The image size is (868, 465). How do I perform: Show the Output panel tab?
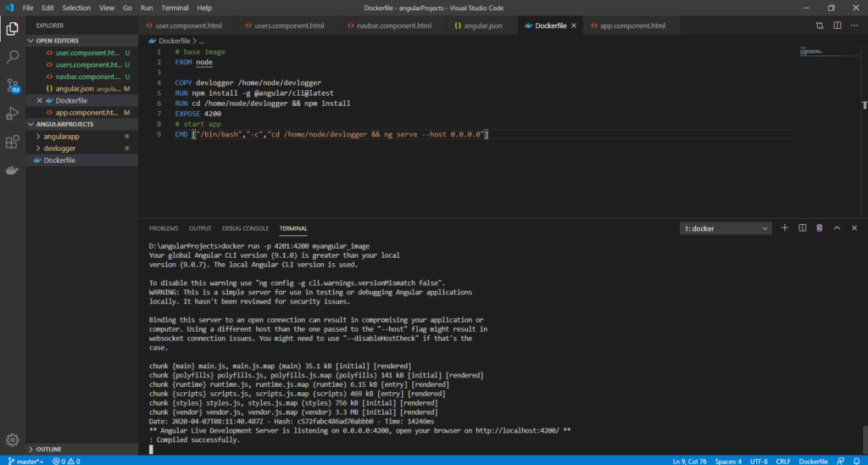pyautogui.click(x=200, y=228)
